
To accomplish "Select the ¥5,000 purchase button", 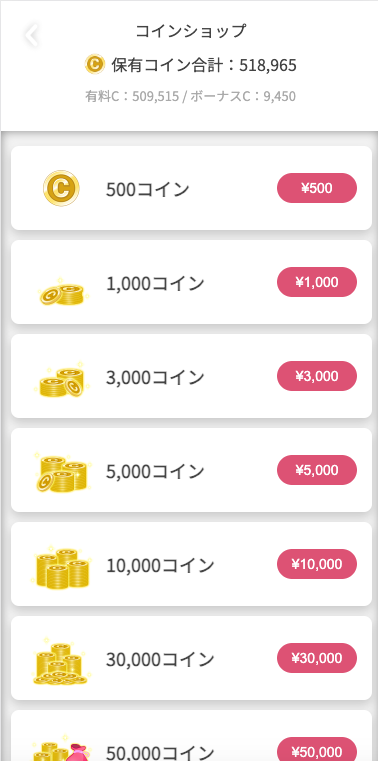I will [317, 470].
